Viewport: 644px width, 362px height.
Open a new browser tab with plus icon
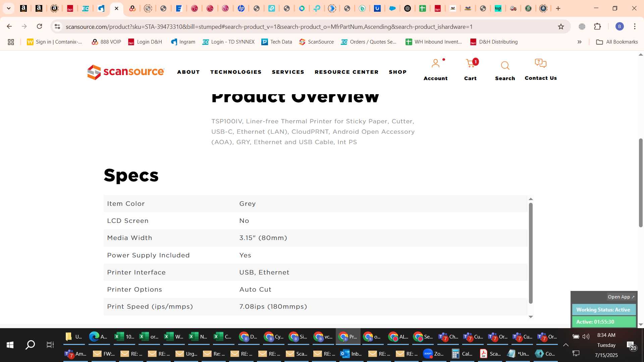click(558, 8)
